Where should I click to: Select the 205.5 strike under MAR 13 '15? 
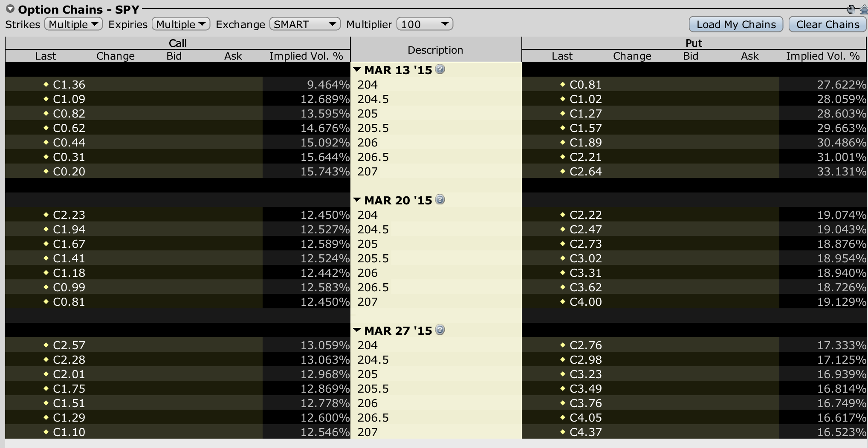pos(373,128)
